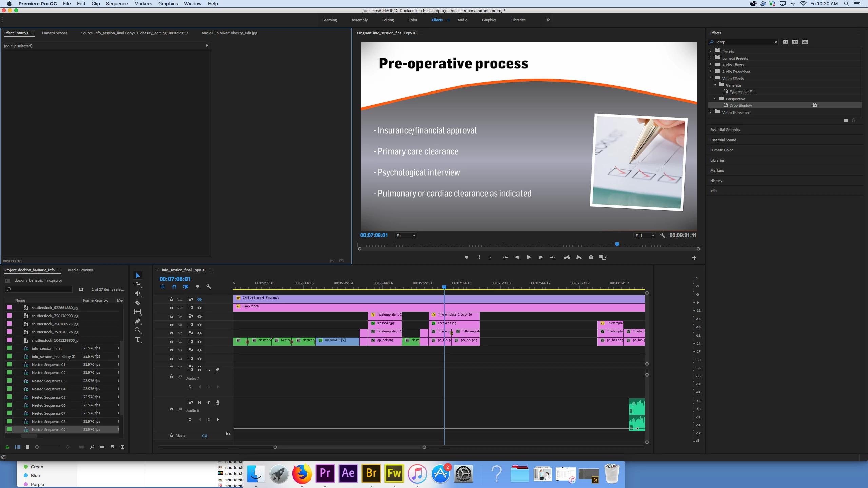Toggle Snap magnet icon in timeline
Viewport: 868px width, 488px height.
174,287
